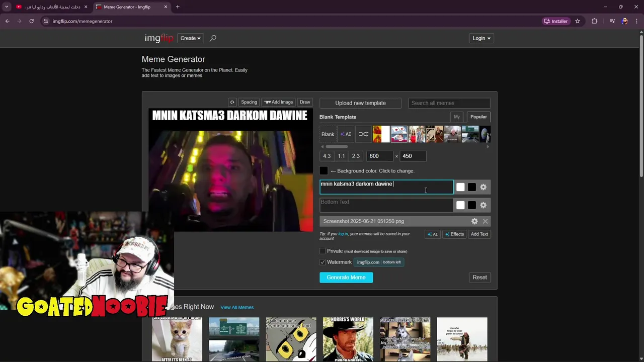Change the black background color swatch
Screen dimensions: 644x362
pos(324,171)
